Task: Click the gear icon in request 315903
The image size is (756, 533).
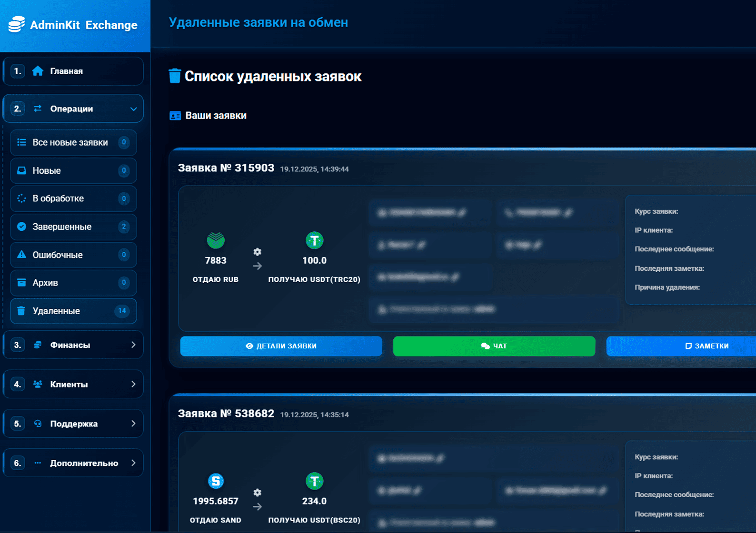Action: pyautogui.click(x=257, y=252)
